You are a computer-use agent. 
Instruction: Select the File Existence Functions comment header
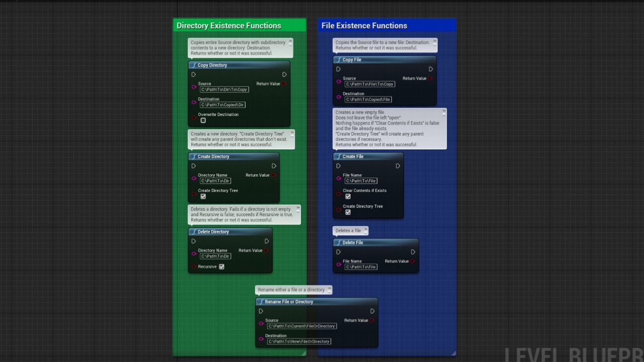tap(364, 26)
